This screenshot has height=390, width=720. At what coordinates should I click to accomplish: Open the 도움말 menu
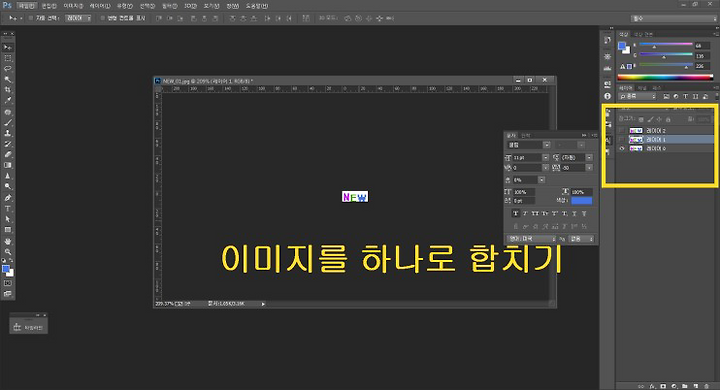(257, 6)
